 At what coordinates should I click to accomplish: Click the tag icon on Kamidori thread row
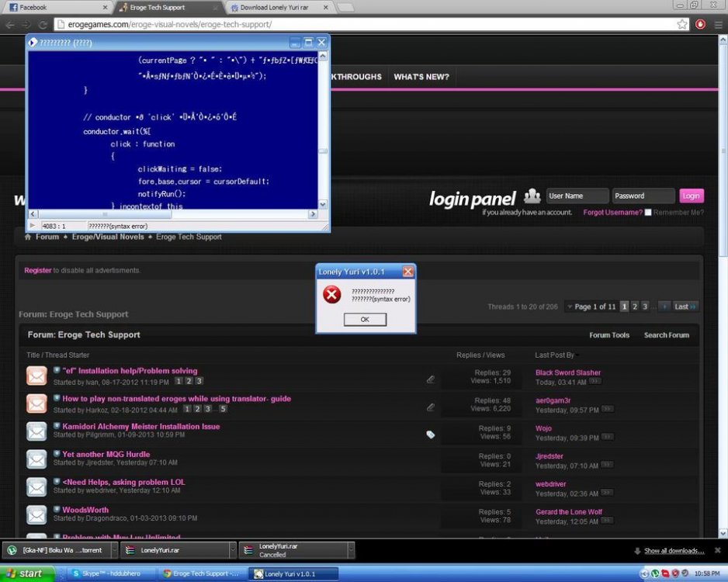(x=431, y=435)
